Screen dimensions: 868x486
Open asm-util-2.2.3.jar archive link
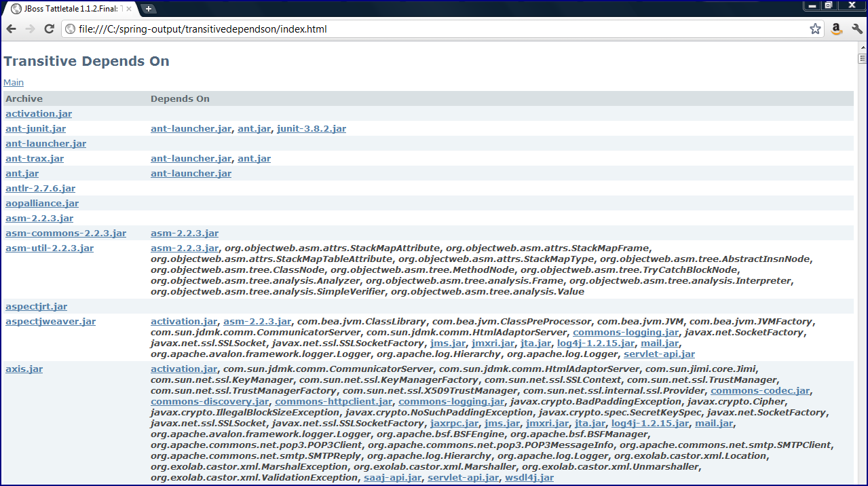tap(50, 248)
